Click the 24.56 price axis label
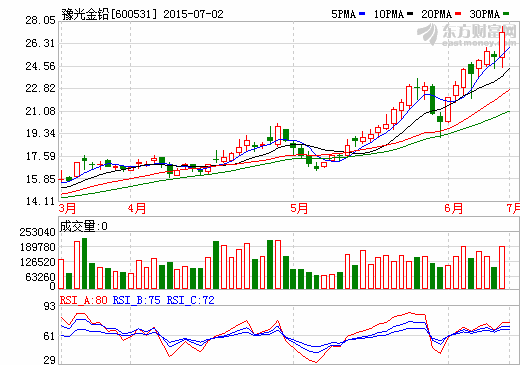Screen dimensions: 520x365 tap(40, 66)
